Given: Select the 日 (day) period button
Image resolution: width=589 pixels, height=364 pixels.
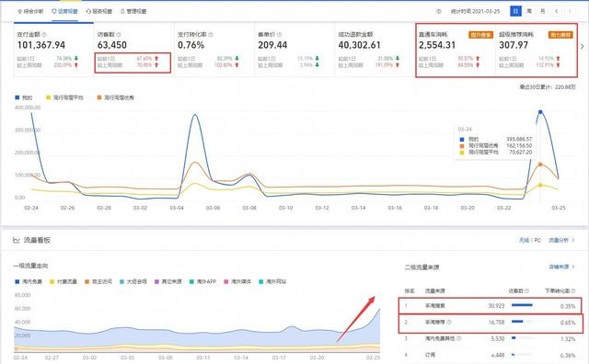Looking at the screenshot, I should pos(515,11).
